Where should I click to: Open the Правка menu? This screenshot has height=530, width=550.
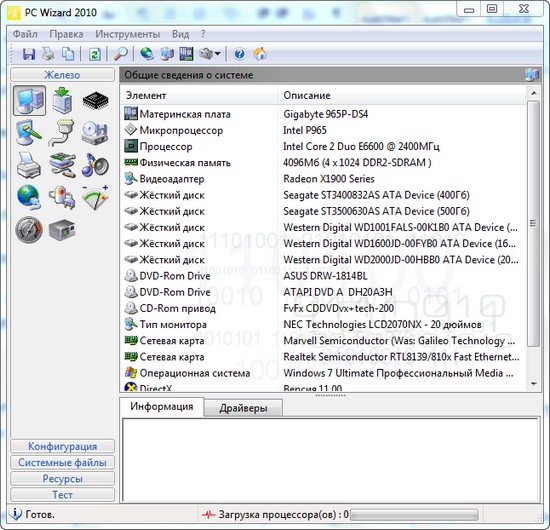[66, 34]
